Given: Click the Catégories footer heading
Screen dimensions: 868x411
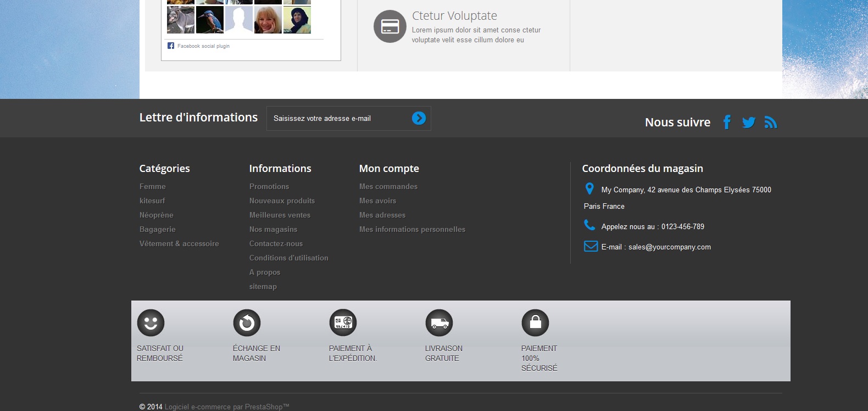Looking at the screenshot, I should point(165,169).
